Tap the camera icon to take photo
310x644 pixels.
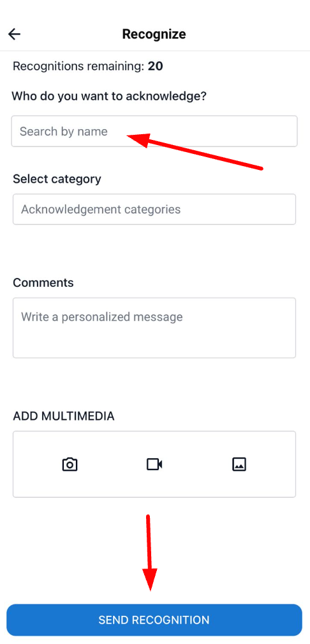(70, 464)
